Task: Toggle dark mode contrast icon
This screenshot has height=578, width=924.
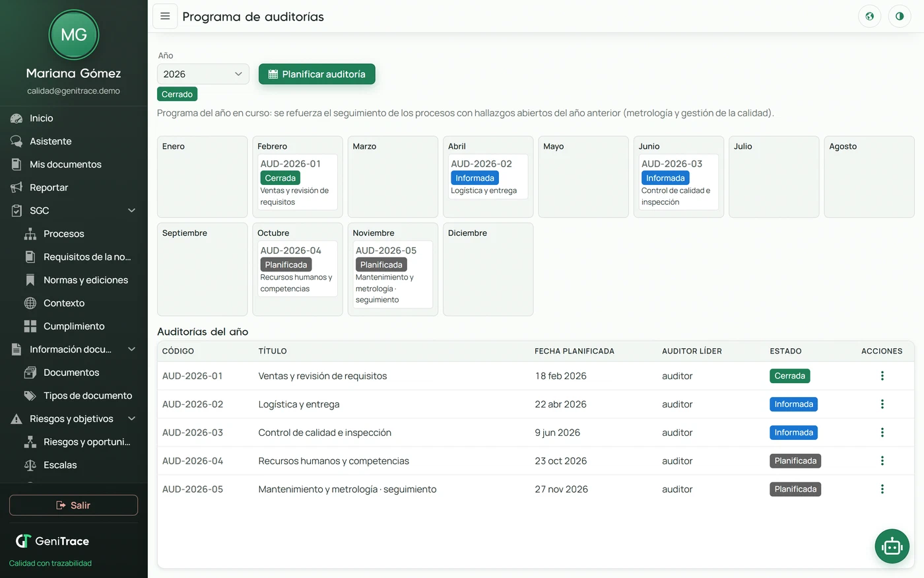Action: pos(900,17)
